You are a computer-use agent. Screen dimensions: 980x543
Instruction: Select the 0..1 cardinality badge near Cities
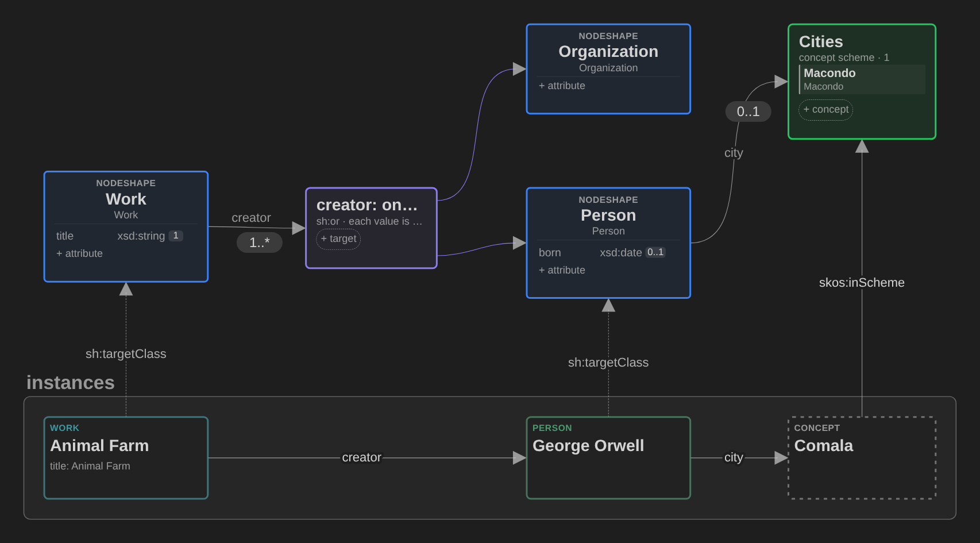click(x=748, y=111)
